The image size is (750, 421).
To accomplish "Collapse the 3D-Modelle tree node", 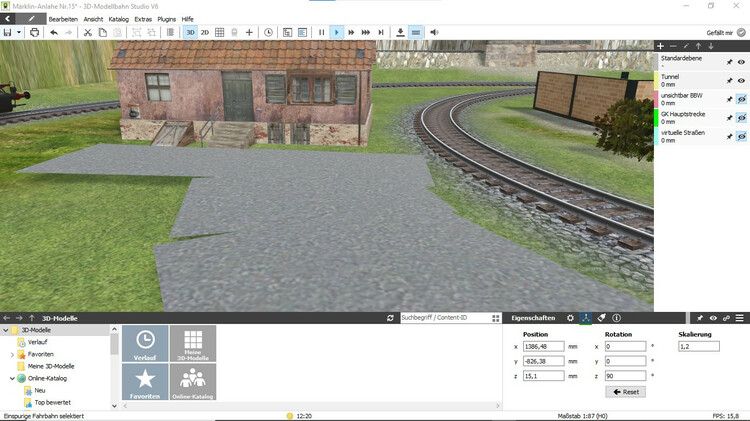I will 6,330.
